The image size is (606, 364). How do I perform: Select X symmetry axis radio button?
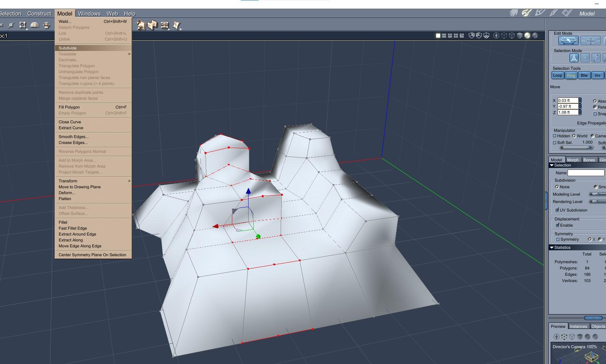(x=590, y=239)
